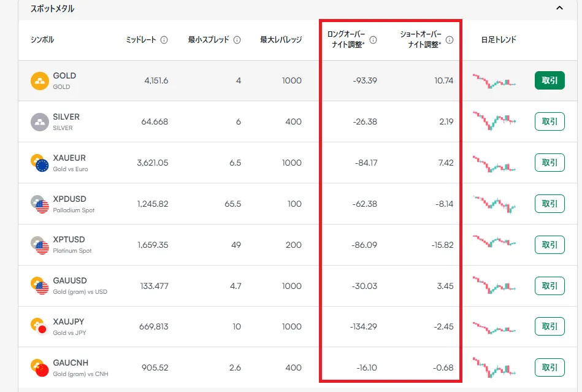Click XAUJPY long overnight value -134.29

pyautogui.click(x=364, y=326)
